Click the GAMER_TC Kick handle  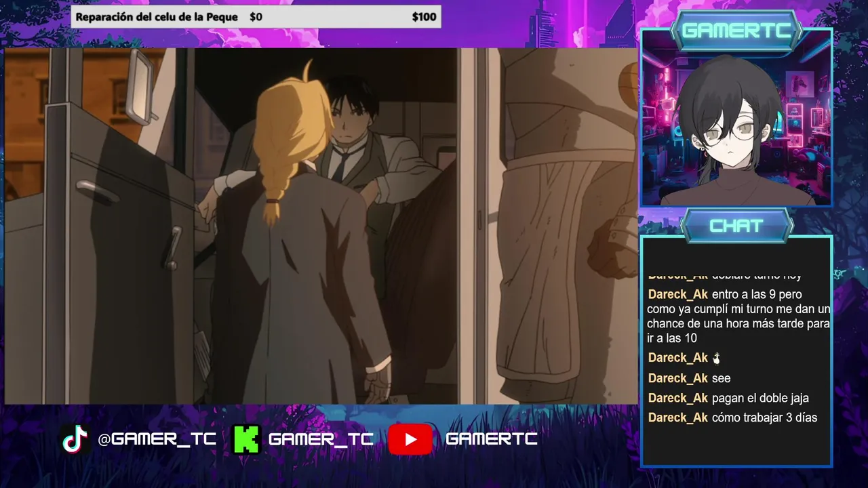tap(321, 439)
